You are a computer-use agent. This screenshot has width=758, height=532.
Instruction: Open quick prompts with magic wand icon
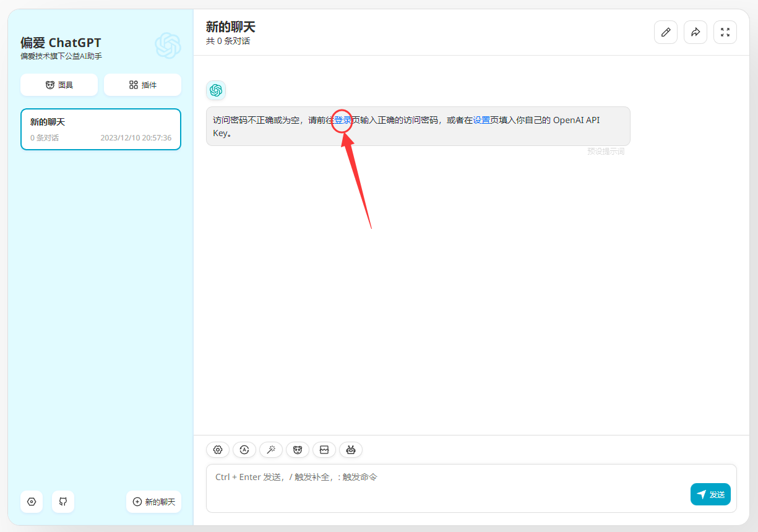(271, 450)
